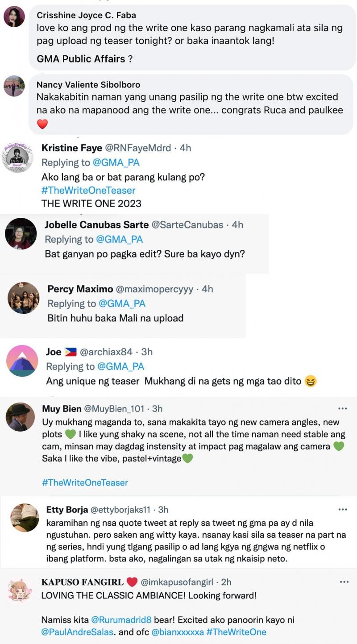Expand more menu on KAPUSO FANGIRL's tweet
Screen dimensions: 357x644
coord(344,582)
